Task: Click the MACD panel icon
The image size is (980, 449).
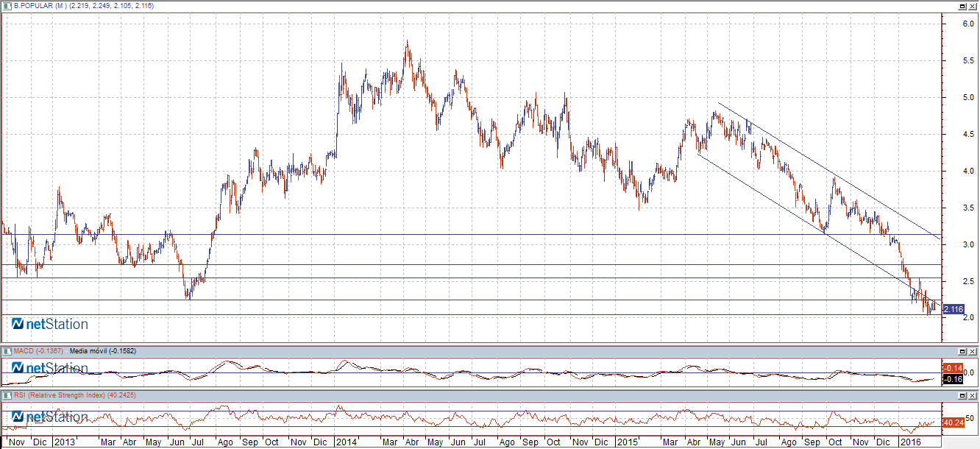Action: [8, 351]
